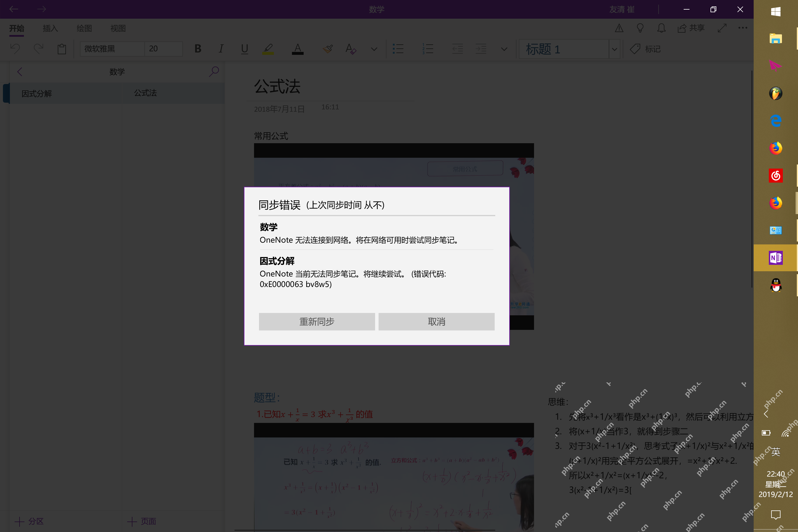Toggle bold formatting
Image resolution: width=798 pixels, height=532 pixels.
point(198,49)
